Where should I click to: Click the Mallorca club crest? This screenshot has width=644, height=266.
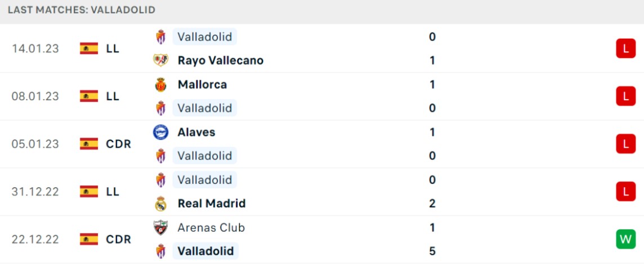pyautogui.click(x=160, y=84)
